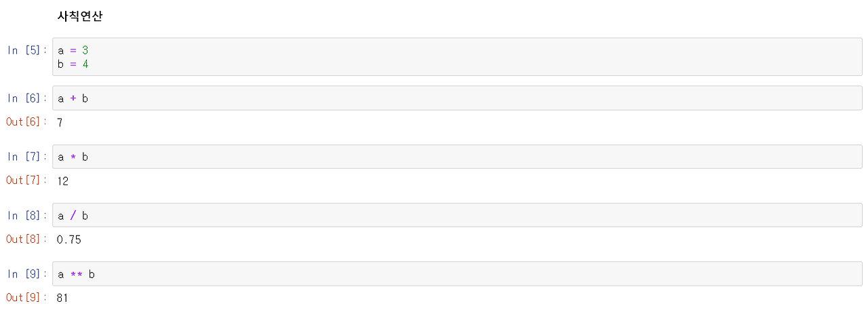
Task: Click the output value 7
Action: click(x=60, y=123)
